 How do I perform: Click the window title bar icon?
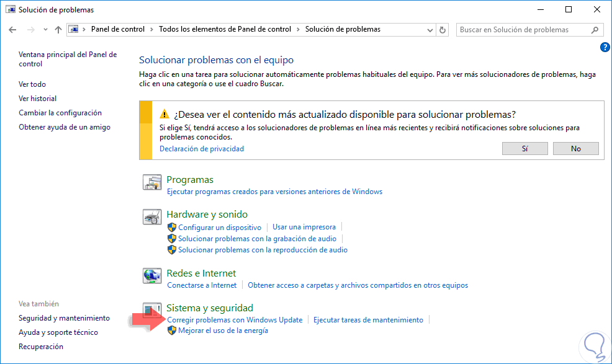(10, 9)
